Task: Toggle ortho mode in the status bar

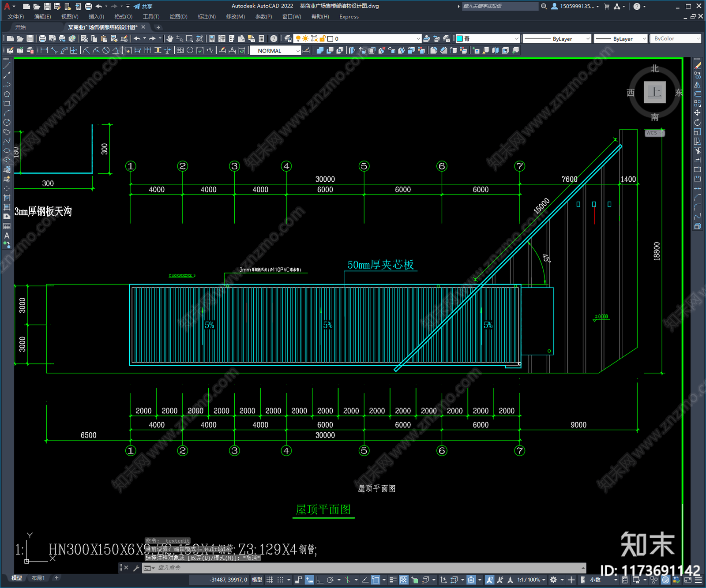Action: [319, 580]
